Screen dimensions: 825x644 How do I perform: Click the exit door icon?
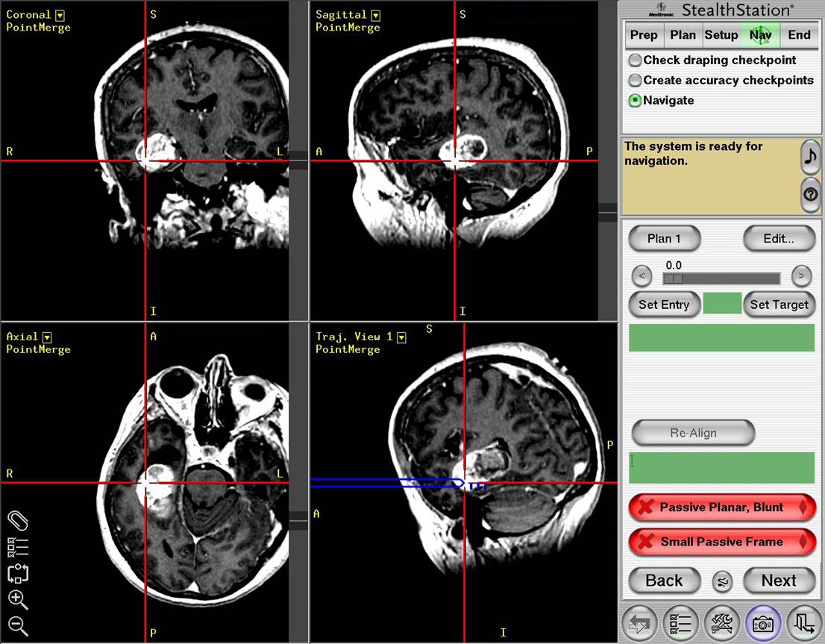click(x=804, y=624)
